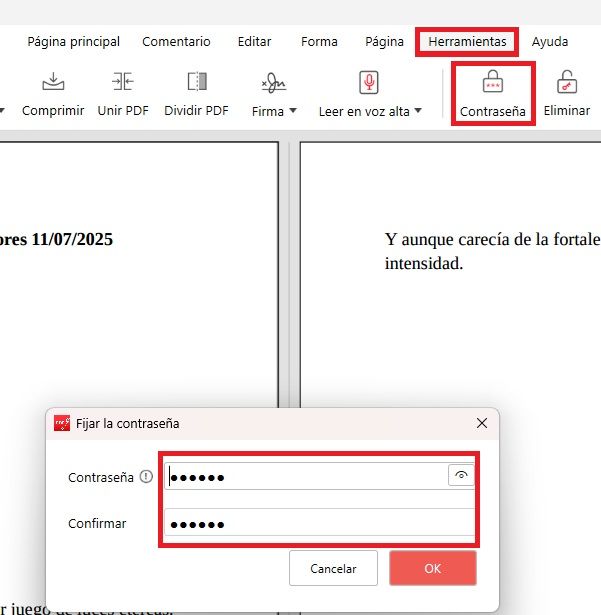Click the word intensidad in the right page
This screenshot has width=601, height=615.
point(424,264)
